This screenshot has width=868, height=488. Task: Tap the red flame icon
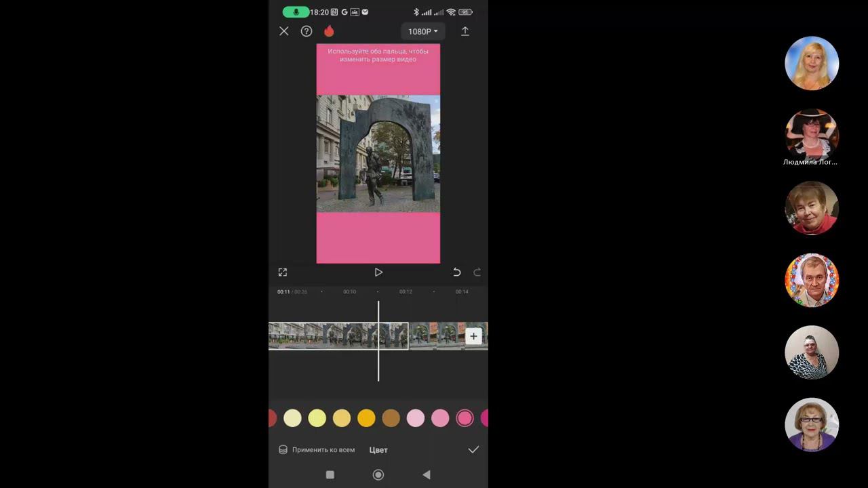[x=329, y=31]
